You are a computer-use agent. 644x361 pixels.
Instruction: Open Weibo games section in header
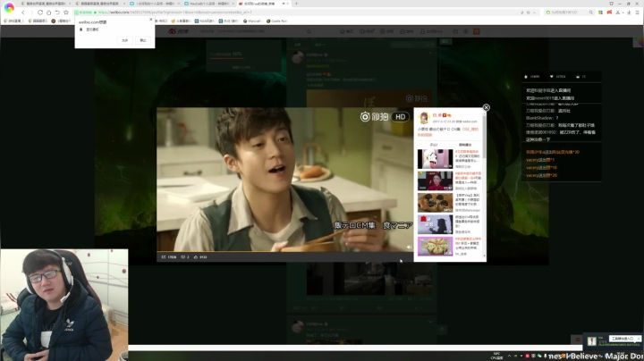point(406,31)
